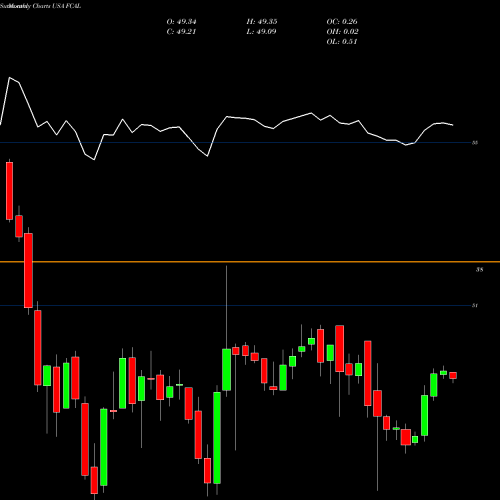Select the 'OH: 0.02' reading
The height and width of the screenshot is (500, 500).
tap(342, 32)
